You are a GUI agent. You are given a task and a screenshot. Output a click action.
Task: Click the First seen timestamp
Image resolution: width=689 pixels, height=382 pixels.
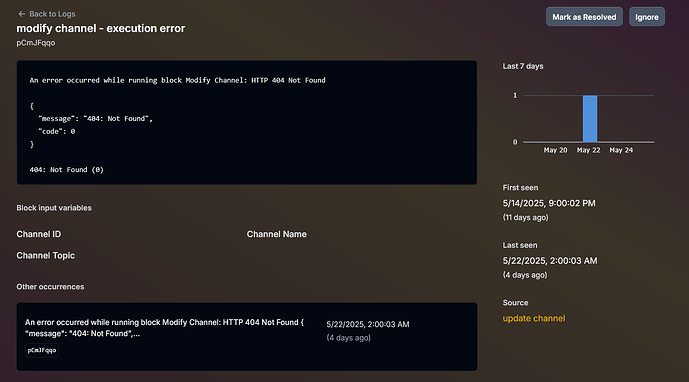[x=549, y=203]
